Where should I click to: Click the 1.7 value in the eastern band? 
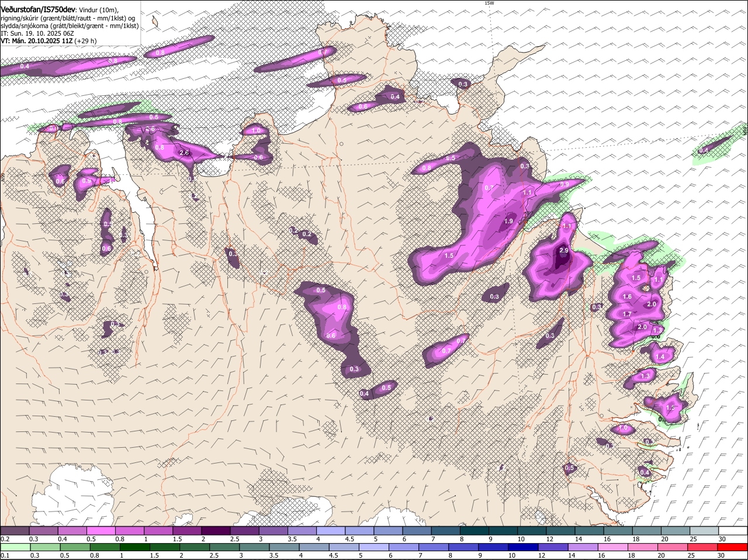tap(627, 314)
